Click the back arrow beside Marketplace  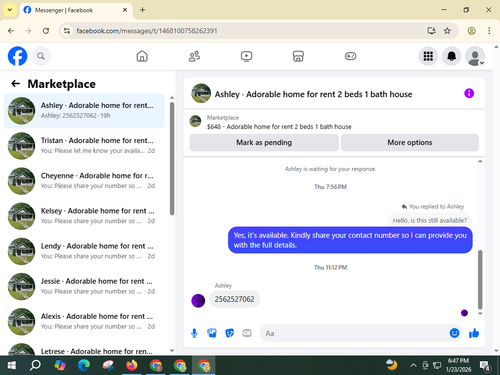tap(15, 84)
